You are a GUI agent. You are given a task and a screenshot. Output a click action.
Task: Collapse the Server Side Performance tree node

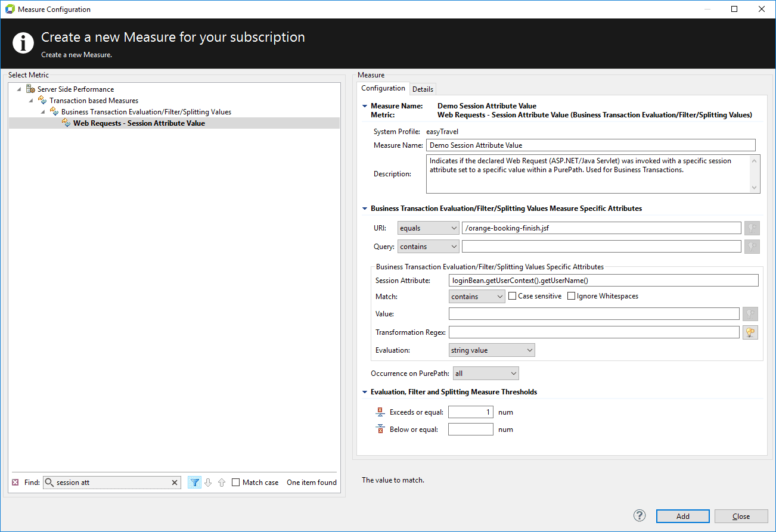(19, 89)
